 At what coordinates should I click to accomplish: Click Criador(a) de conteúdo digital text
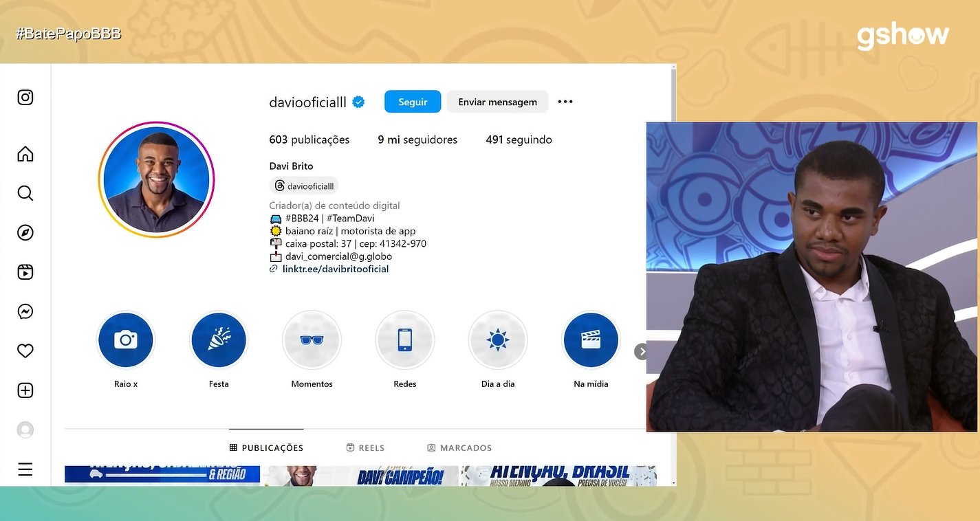coord(334,206)
